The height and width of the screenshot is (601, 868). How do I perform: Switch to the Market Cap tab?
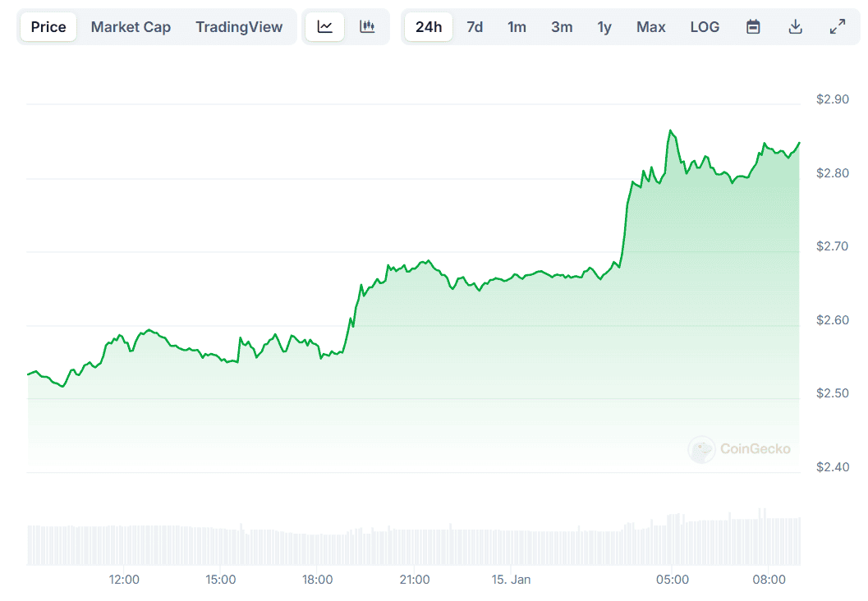pos(131,27)
